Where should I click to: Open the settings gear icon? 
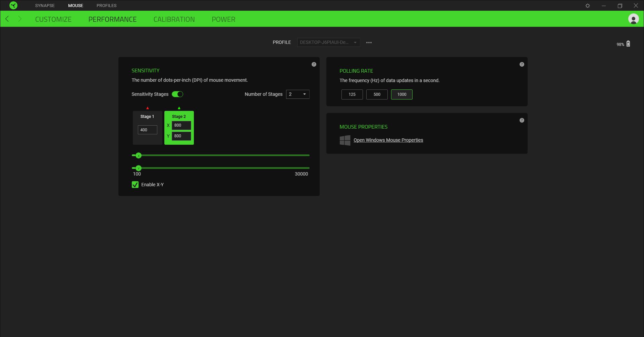coord(587,6)
